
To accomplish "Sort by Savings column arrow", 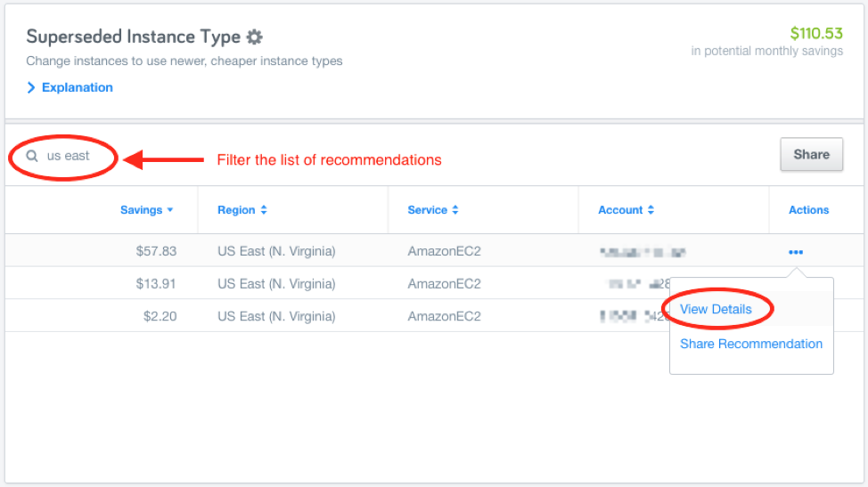I will 170,210.
